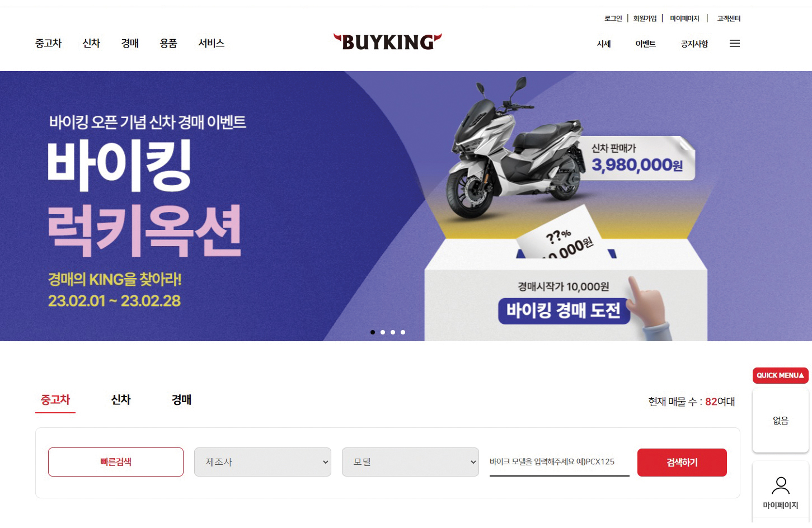Viewport: 812px width, 528px height.
Task: Focus the bike model search input field
Action: coord(559,463)
